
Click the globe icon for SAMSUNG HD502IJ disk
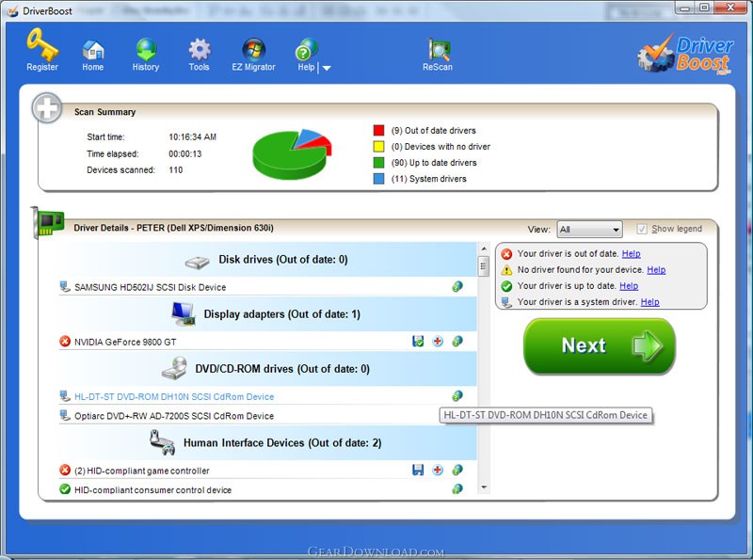pos(457,287)
